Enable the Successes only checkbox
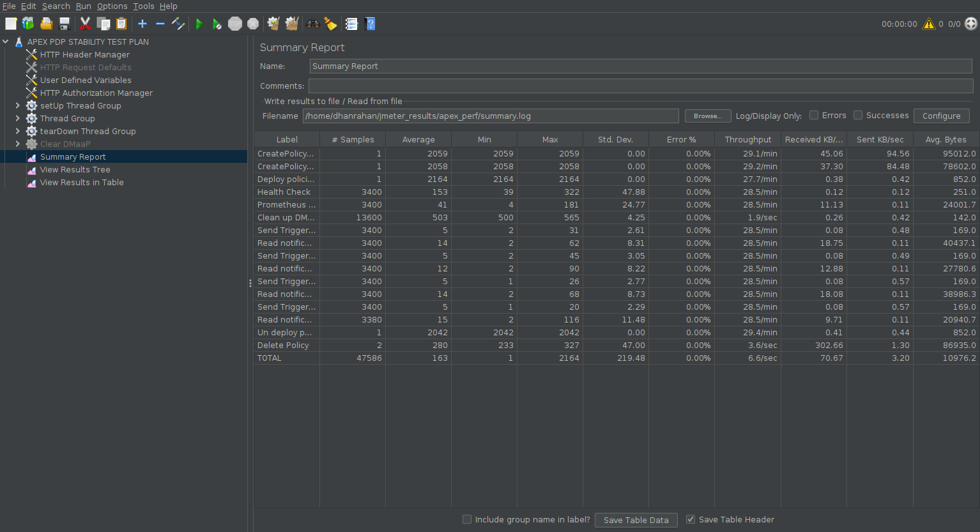 pos(858,115)
